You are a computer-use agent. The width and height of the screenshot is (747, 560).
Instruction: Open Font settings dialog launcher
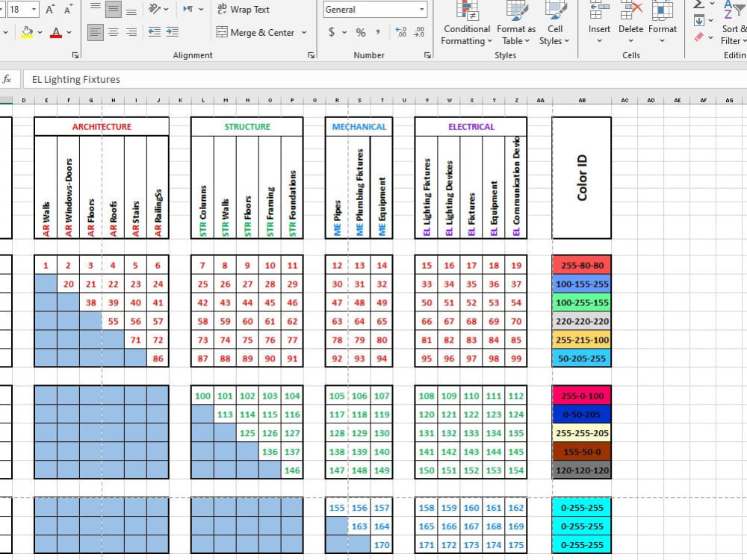pyautogui.click(x=75, y=55)
